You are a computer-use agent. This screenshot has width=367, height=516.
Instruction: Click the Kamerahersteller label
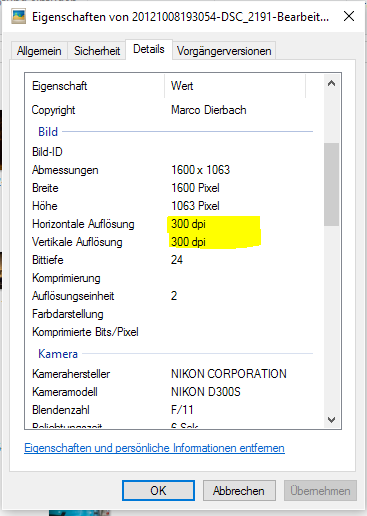[71, 374]
